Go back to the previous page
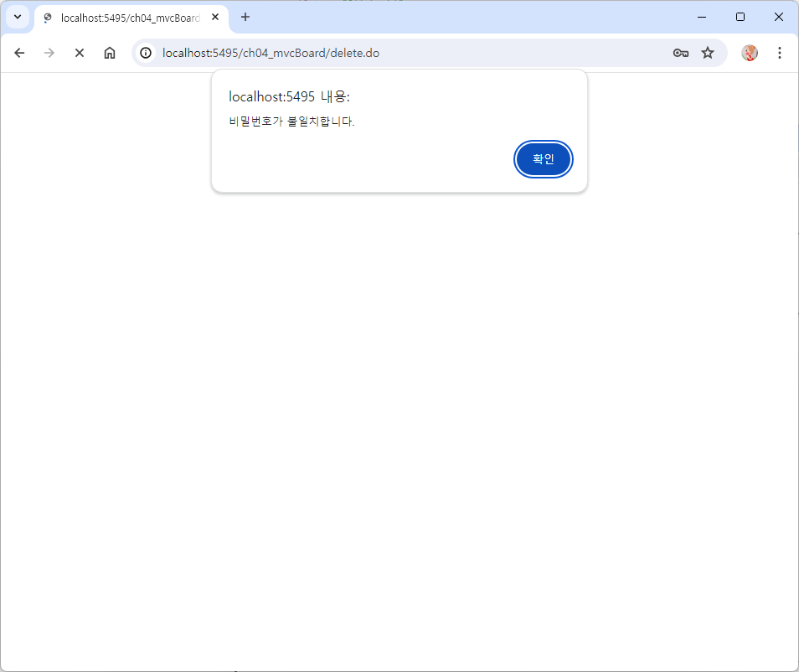 (19, 53)
